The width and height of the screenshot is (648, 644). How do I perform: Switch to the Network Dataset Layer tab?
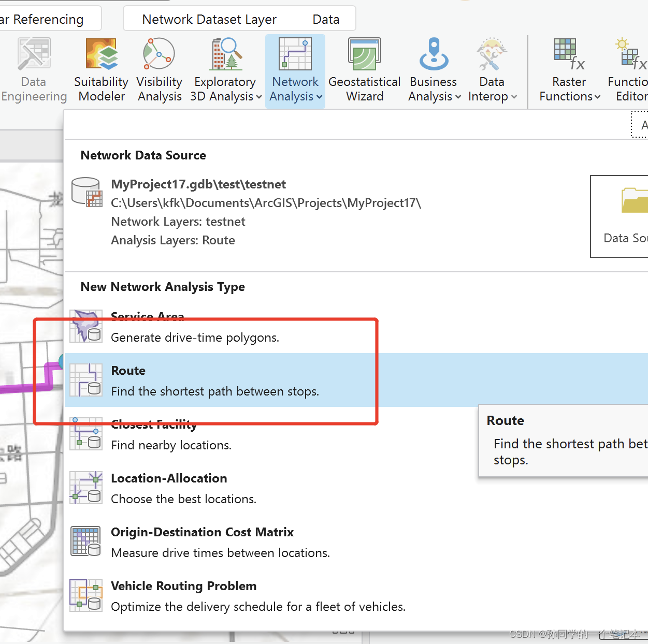(209, 20)
